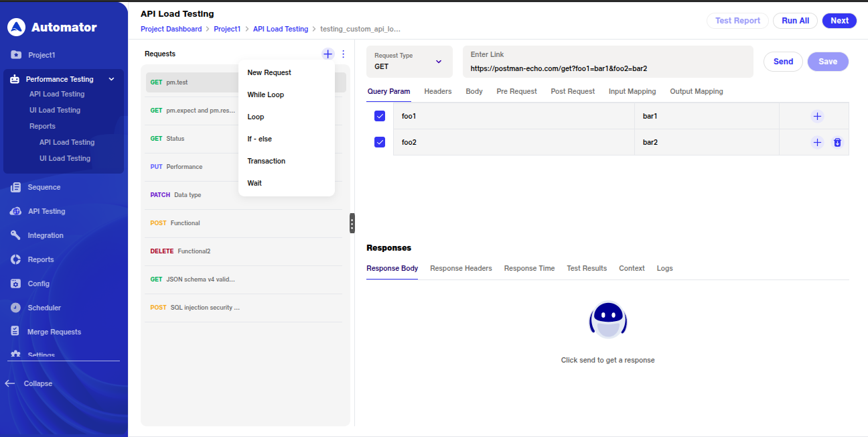This screenshot has width=868, height=437.
Task: Open Project1 sidebar icon
Action: (15, 55)
